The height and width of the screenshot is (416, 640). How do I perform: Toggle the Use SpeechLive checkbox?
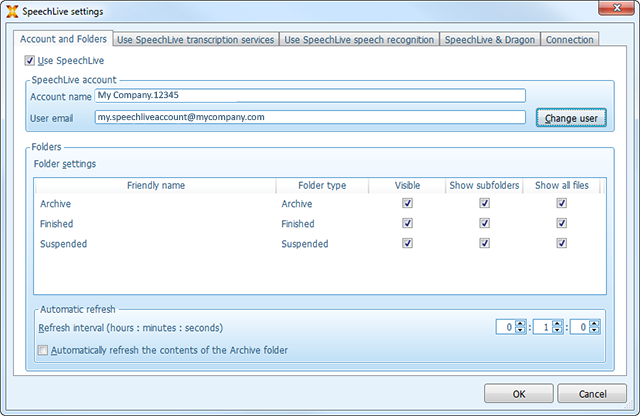(x=29, y=60)
